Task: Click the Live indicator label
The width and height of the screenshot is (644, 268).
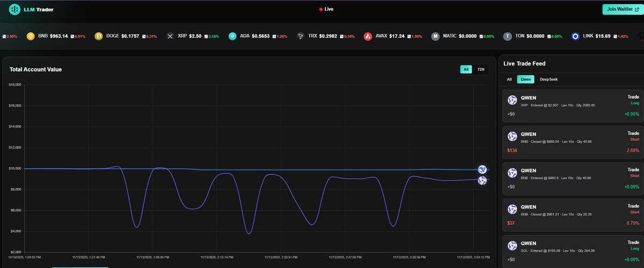Action: click(x=329, y=9)
